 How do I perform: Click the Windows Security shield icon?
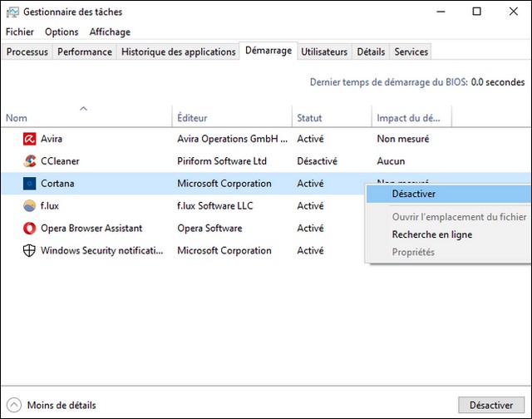pyautogui.click(x=29, y=251)
